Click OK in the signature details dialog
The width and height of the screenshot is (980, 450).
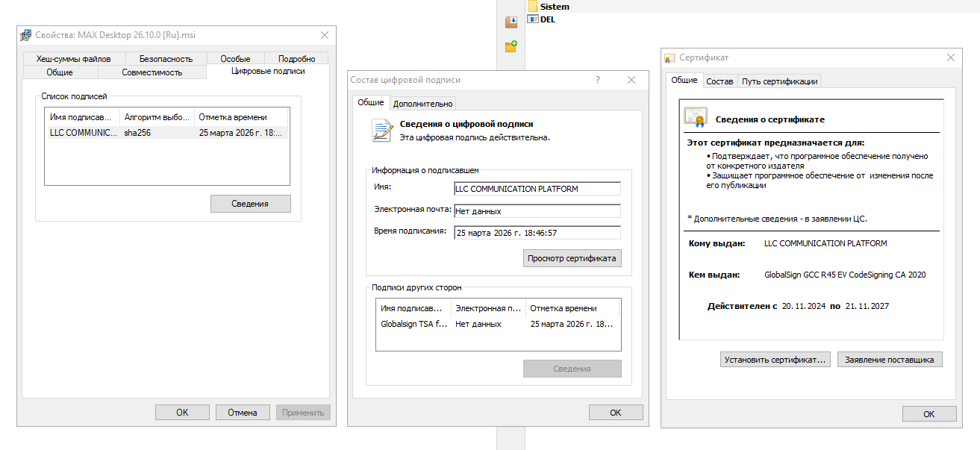tap(616, 413)
